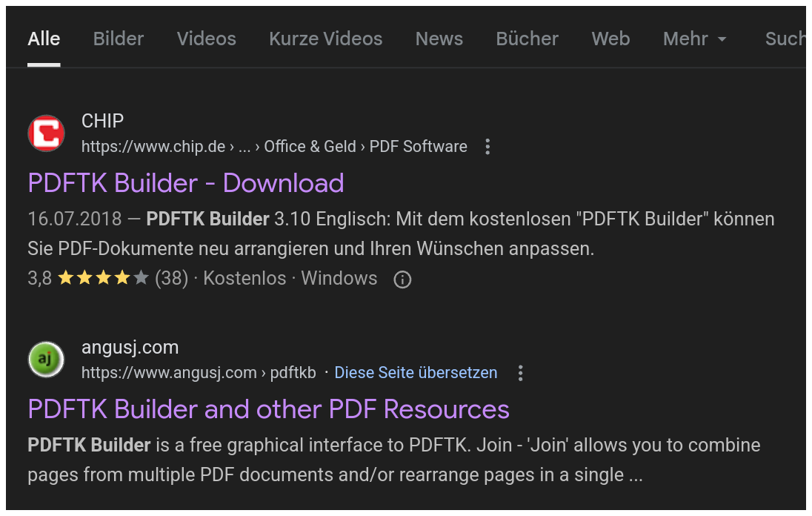Click the (38) review count

[x=171, y=278]
